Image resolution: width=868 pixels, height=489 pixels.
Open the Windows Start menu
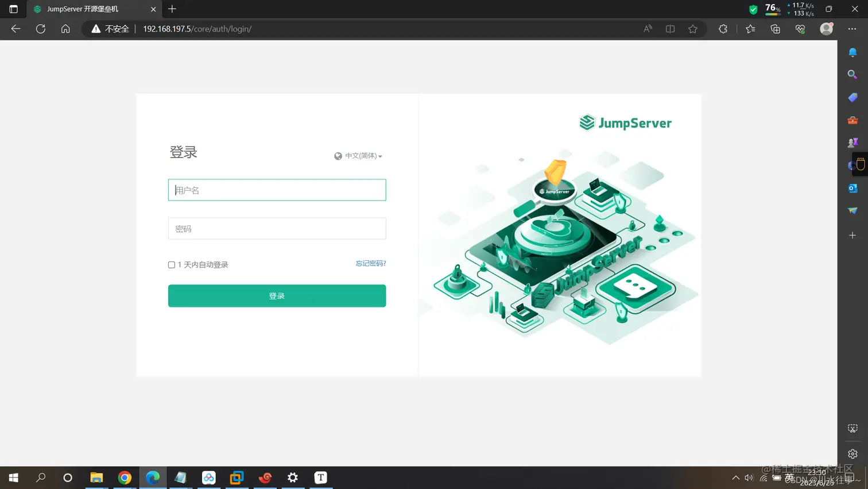pyautogui.click(x=13, y=478)
